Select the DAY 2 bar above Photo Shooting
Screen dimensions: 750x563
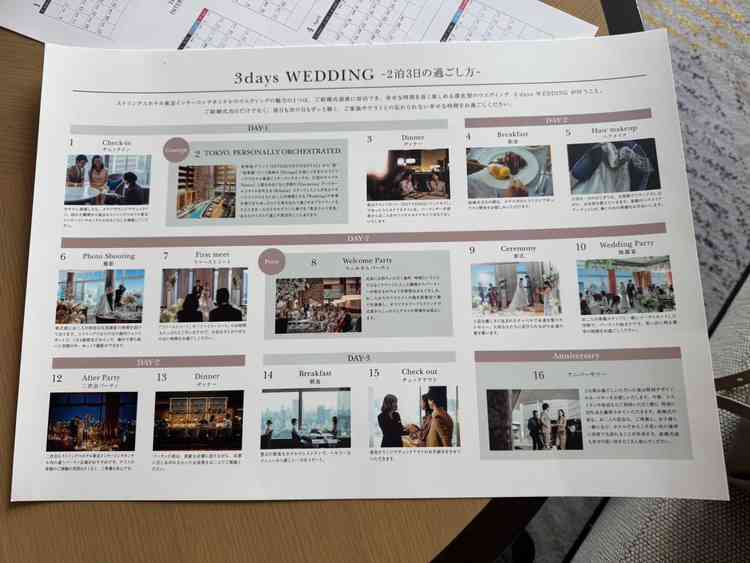tap(364, 236)
